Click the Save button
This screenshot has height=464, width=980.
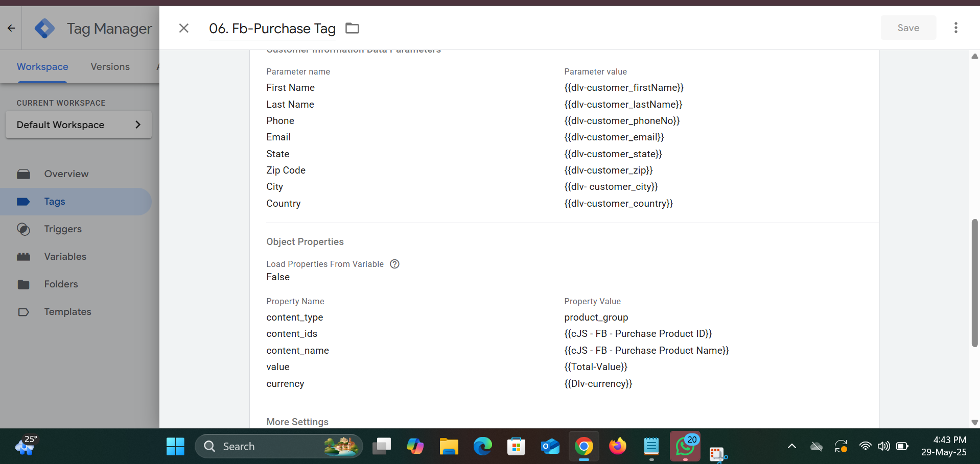click(x=908, y=28)
